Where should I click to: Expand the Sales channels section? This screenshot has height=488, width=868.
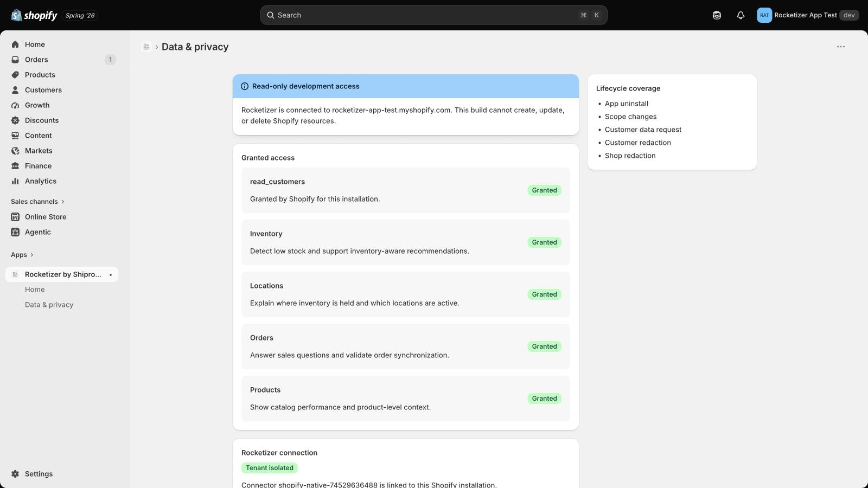37,202
